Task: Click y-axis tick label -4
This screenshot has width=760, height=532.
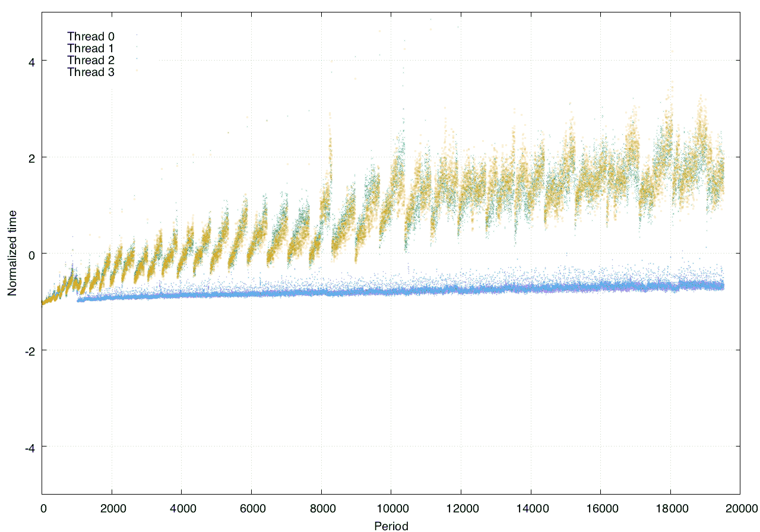Action: [x=29, y=447]
